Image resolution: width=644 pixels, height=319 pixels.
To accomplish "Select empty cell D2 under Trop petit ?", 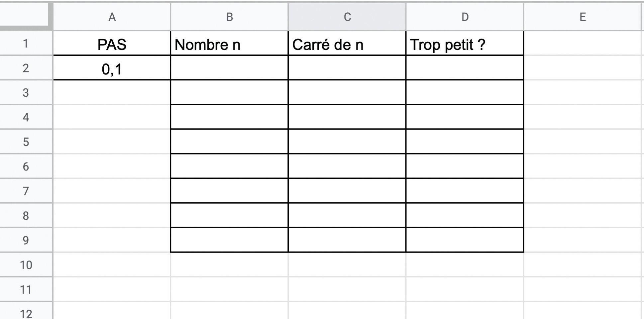I will (x=465, y=68).
